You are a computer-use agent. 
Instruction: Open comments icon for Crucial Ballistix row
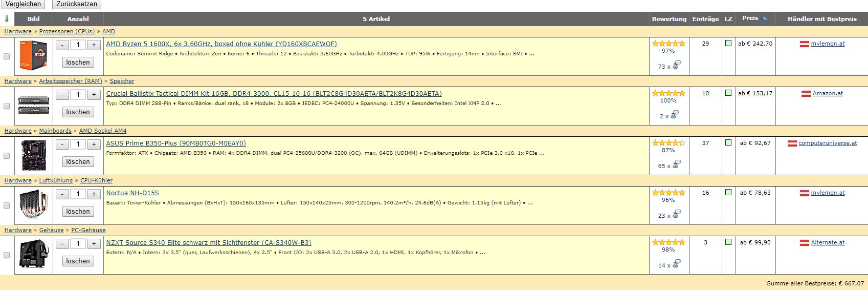pos(675,115)
